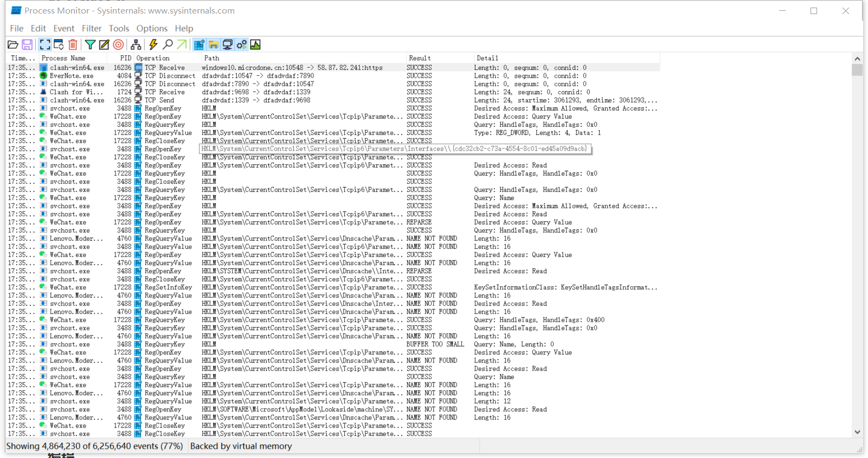Open the Filter menu

92,28
